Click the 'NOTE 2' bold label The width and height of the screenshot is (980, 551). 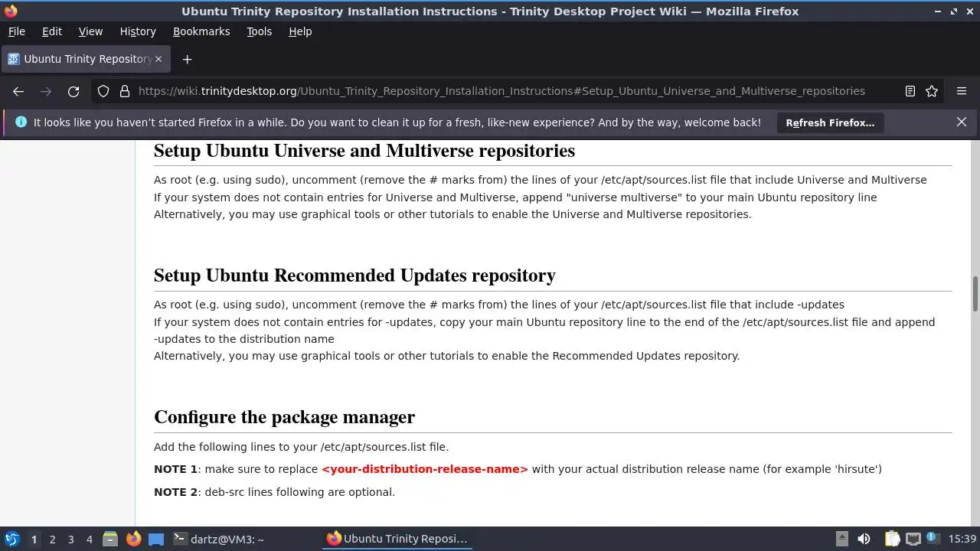click(x=175, y=492)
